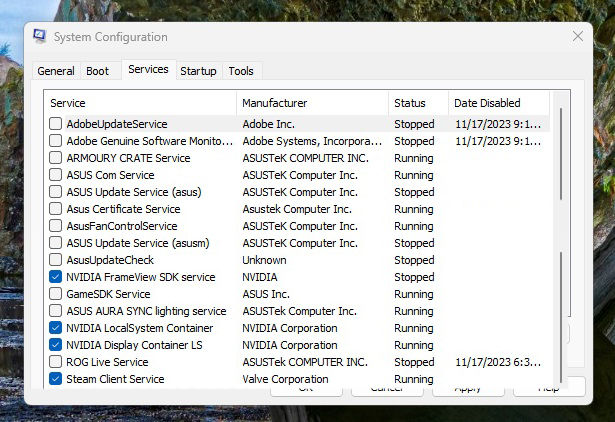Close the System Configuration window
This screenshot has width=615, height=422.
click(x=577, y=36)
